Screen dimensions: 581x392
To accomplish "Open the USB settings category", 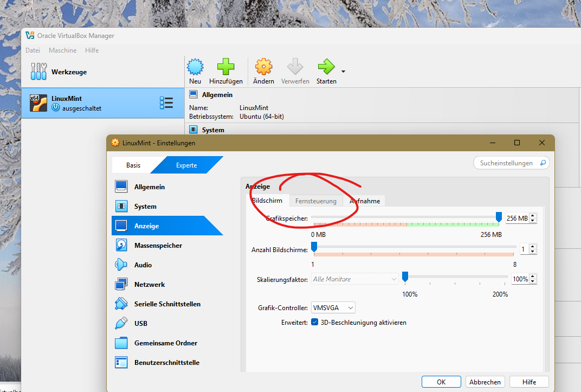I will tap(167, 324).
